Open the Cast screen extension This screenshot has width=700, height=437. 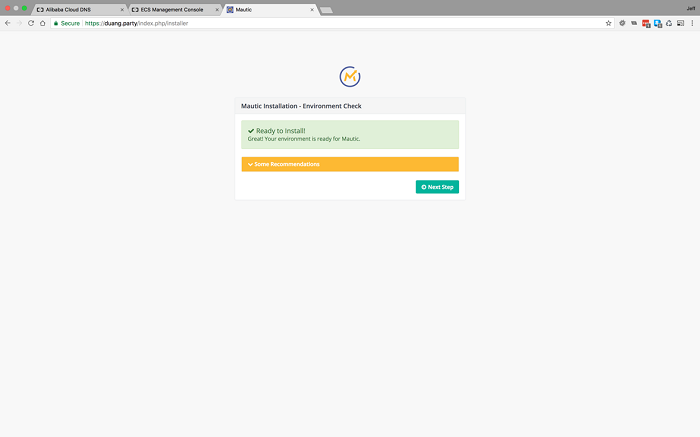coord(680,23)
